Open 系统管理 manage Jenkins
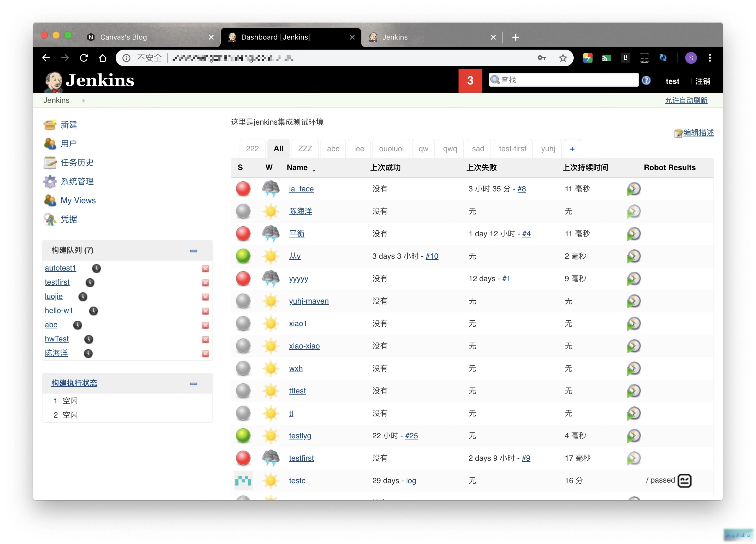Image resolution: width=756 pixels, height=544 pixels. pyautogui.click(x=77, y=181)
